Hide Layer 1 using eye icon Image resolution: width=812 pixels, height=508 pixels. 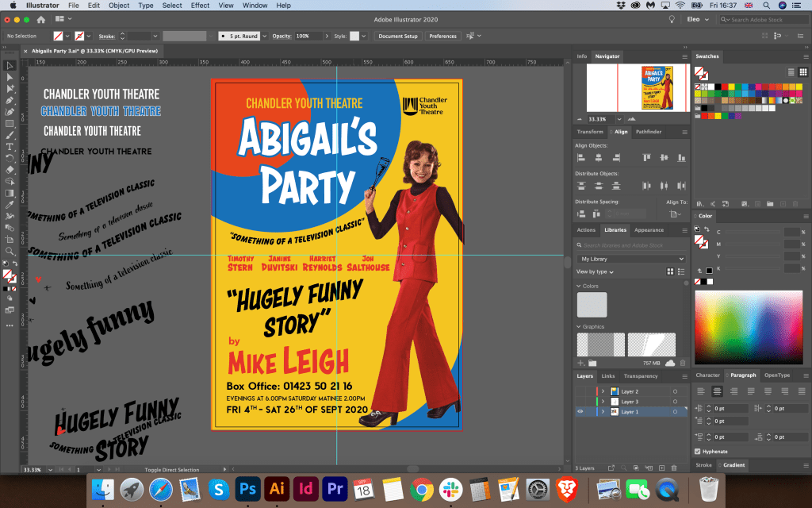click(x=580, y=412)
